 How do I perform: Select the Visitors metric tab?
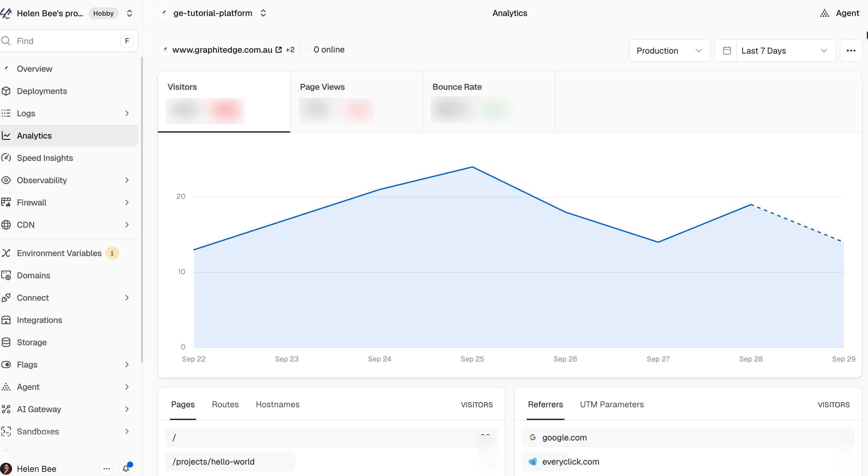tap(224, 102)
